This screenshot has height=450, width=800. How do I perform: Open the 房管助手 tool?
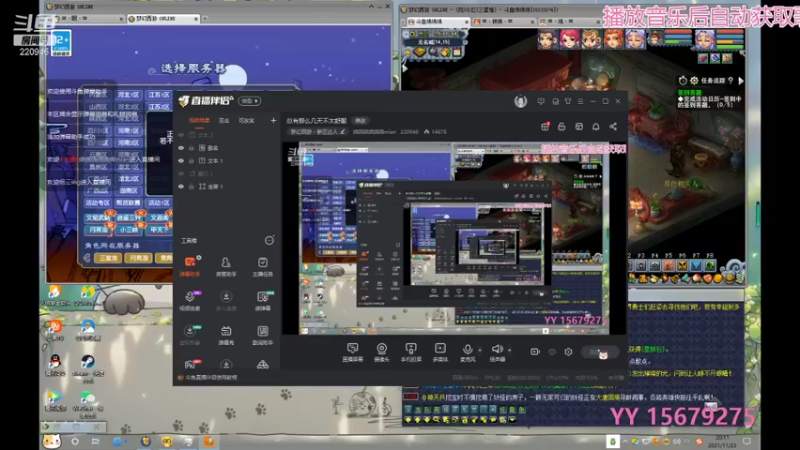pyautogui.click(x=226, y=266)
